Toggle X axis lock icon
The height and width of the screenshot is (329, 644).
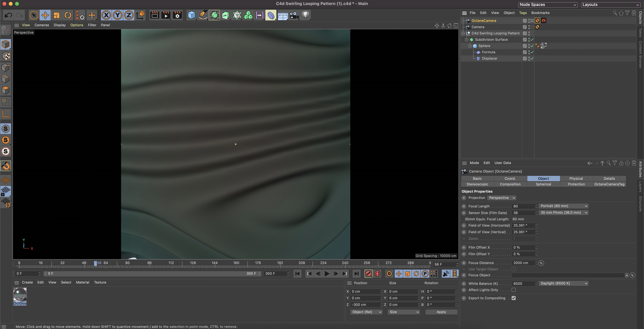[x=106, y=15]
